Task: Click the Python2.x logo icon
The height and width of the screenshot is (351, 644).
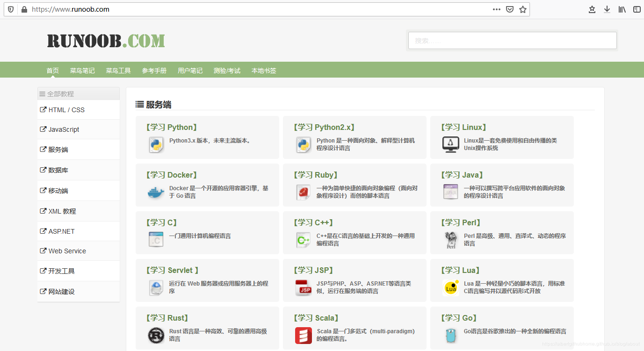Action: 304,144
